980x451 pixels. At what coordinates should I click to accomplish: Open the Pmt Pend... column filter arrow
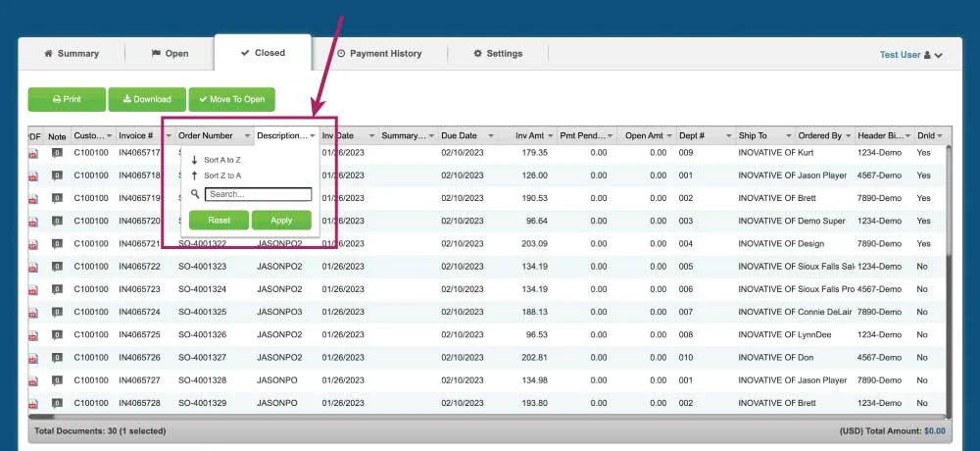(610, 135)
